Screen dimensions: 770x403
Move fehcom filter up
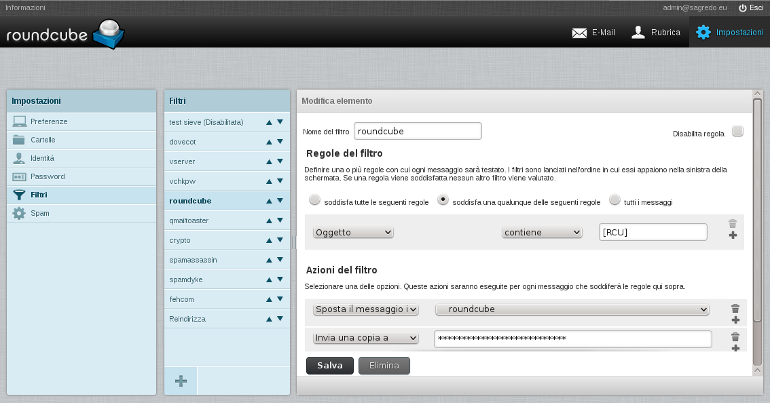point(269,299)
